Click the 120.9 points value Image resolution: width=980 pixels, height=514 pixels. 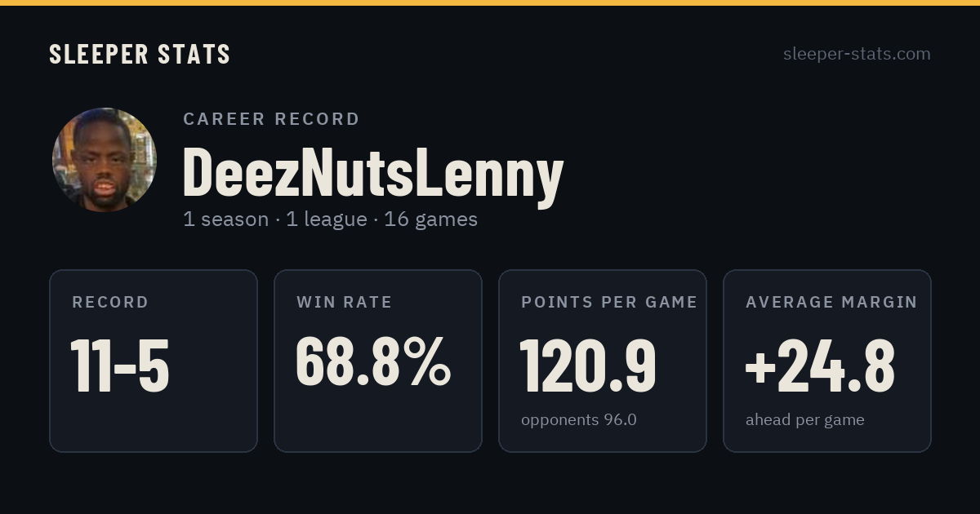pos(588,366)
